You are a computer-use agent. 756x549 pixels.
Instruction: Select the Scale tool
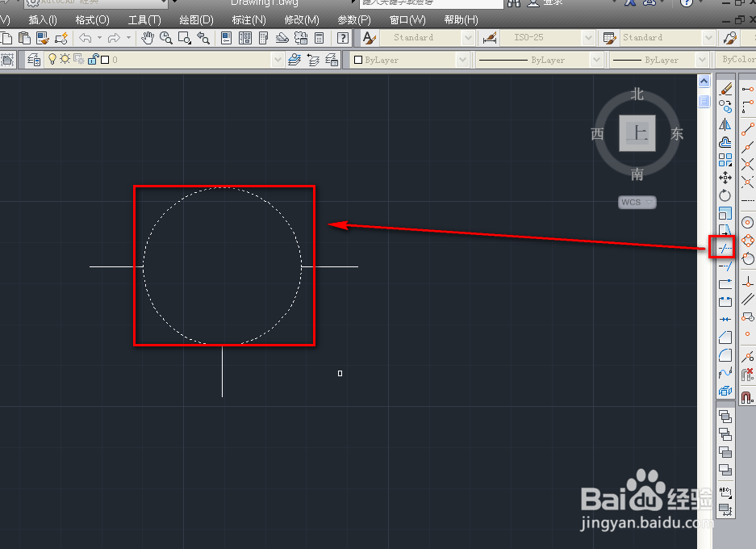pyautogui.click(x=725, y=213)
